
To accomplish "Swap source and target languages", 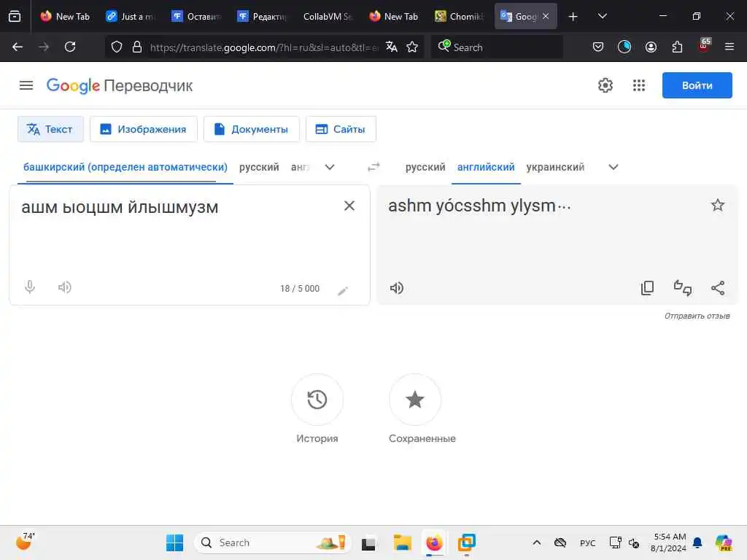I will click(x=373, y=167).
